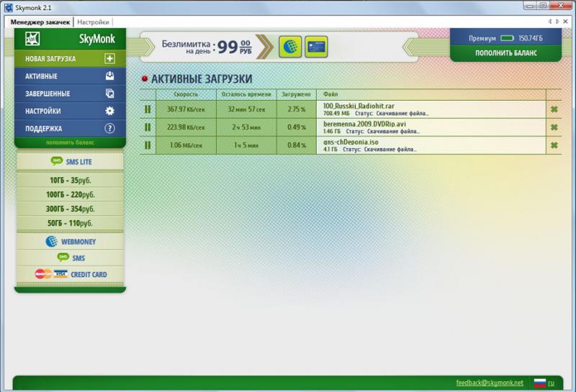Open АКТИВНЫЕ downloads menu item
This screenshot has width=576, height=392.
tap(70, 76)
